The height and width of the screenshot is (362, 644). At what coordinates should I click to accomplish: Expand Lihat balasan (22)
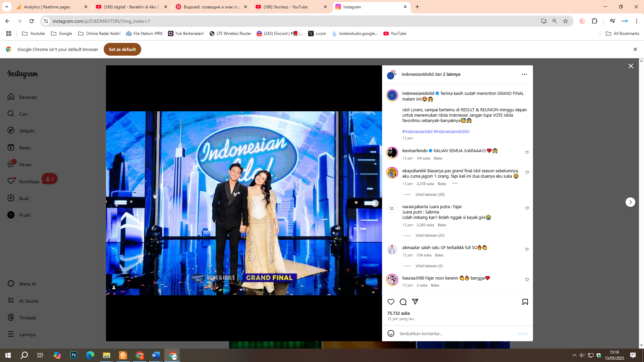pyautogui.click(x=430, y=235)
